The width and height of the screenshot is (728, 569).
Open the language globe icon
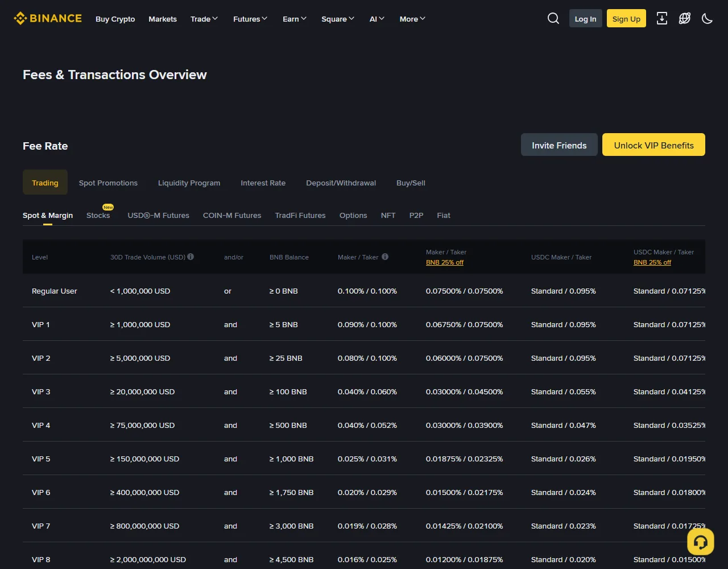tap(685, 19)
